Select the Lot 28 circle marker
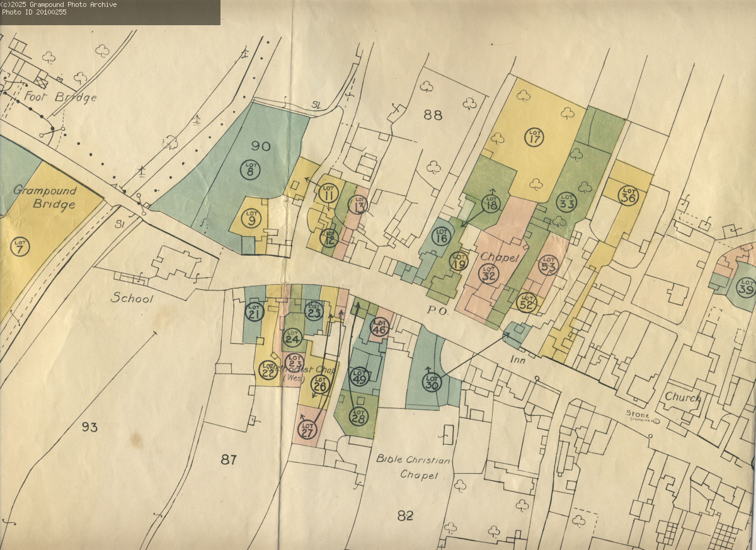The image size is (756, 550). tap(358, 416)
